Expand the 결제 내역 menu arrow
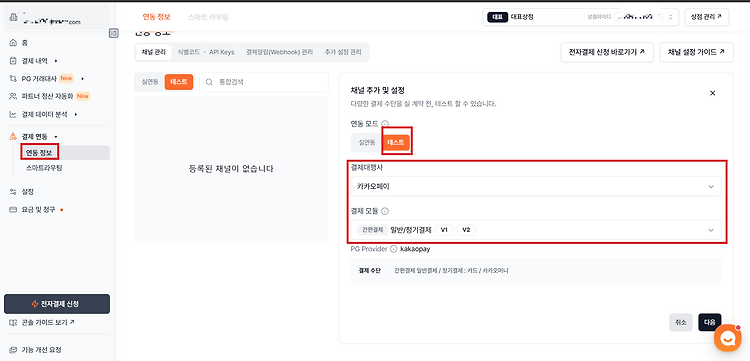 tap(56, 61)
